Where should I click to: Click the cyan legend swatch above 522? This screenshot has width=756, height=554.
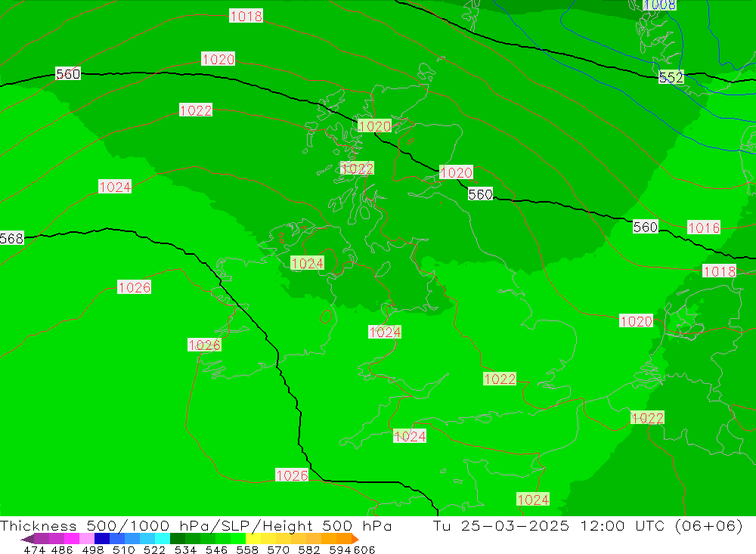(x=163, y=539)
